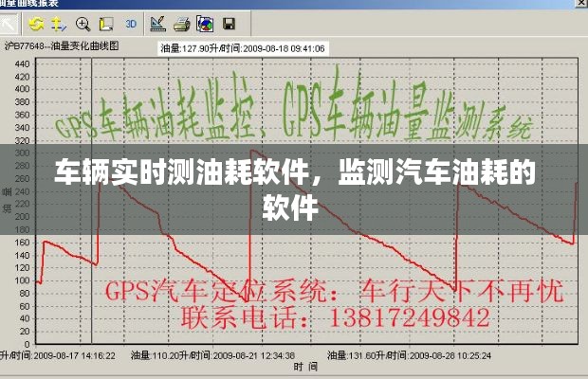This screenshot has height=379, width=588.
Task: Open chart editor via ruler-and-pencil icon
Action: click(x=157, y=24)
